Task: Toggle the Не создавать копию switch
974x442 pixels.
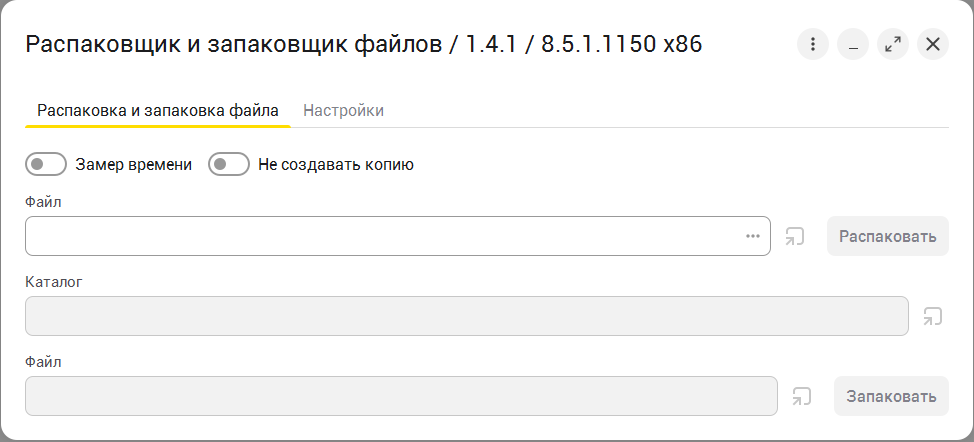Action: (228, 164)
